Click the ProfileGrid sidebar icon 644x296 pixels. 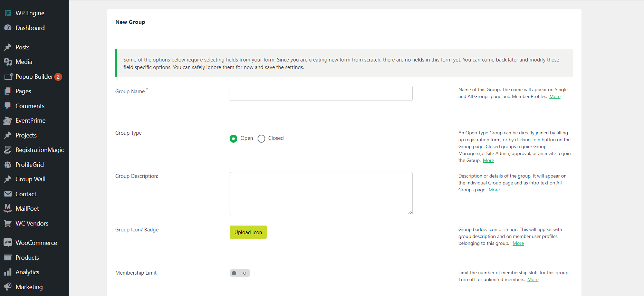point(8,165)
